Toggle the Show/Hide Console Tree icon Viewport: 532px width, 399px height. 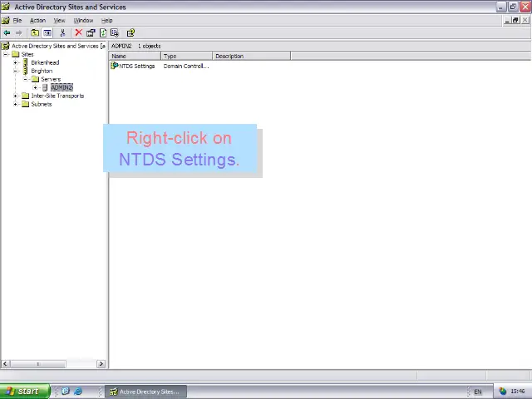47,33
